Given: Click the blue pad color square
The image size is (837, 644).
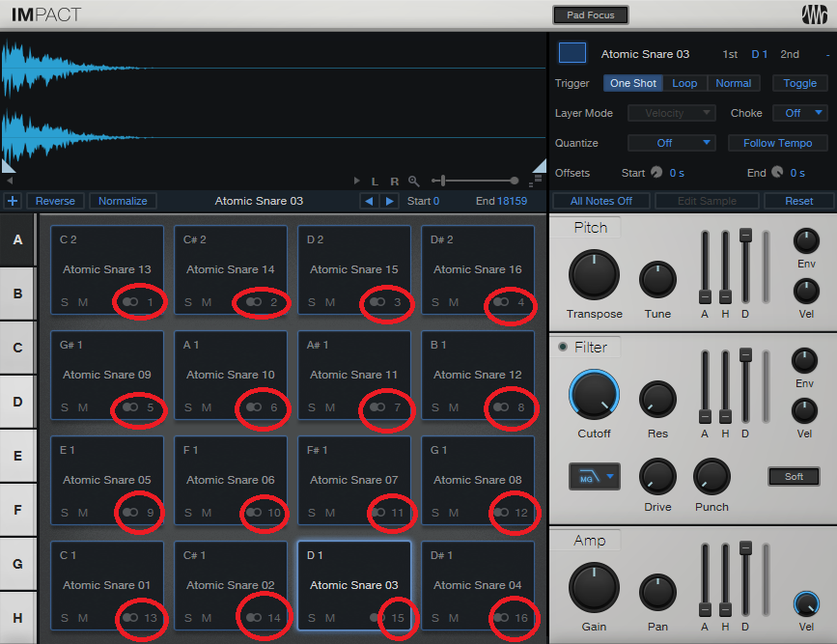Looking at the screenshot, I should tap(572, 54).
